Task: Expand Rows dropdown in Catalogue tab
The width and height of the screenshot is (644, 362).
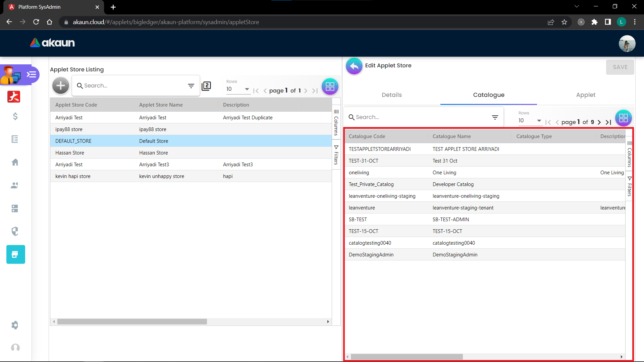Action: click(530, 121)
